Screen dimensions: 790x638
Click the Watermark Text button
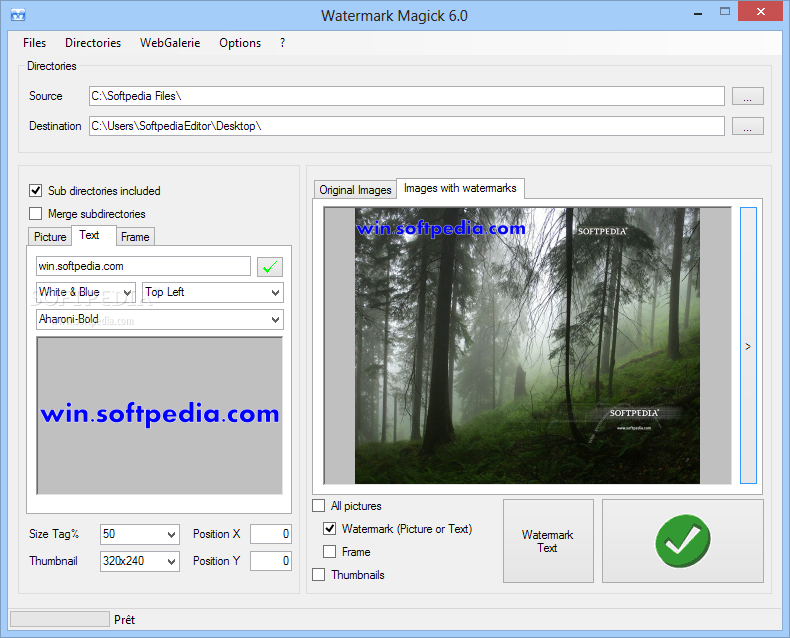548,541
